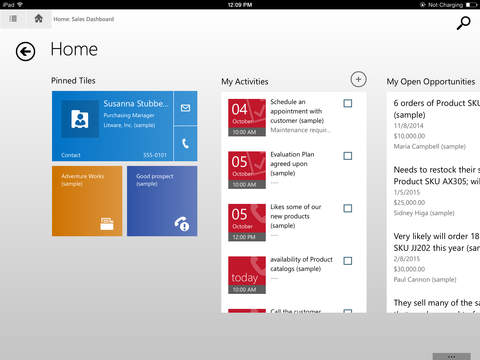Image resolution: width=480 pixels, height=360 pixels.
Task: Open 05 October 10:00 AM date tile
Action: point(247,170)
